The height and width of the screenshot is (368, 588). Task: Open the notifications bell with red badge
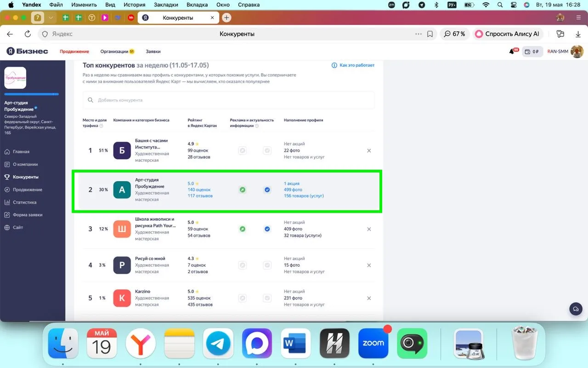click(513, 51)
